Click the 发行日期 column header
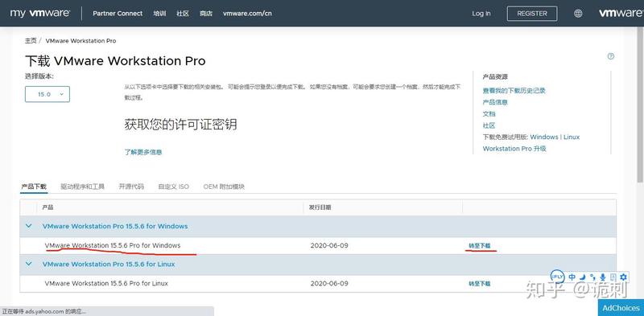This screenshot has height=316, width=644. coord(320,207)
